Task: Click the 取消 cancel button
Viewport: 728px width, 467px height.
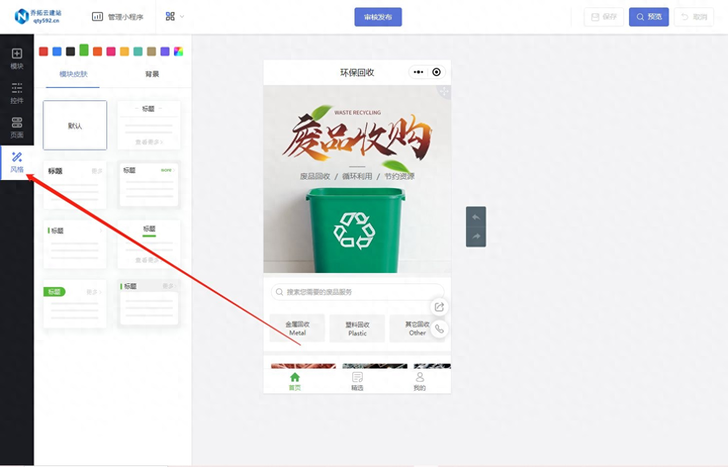Action: pos(694,17)
